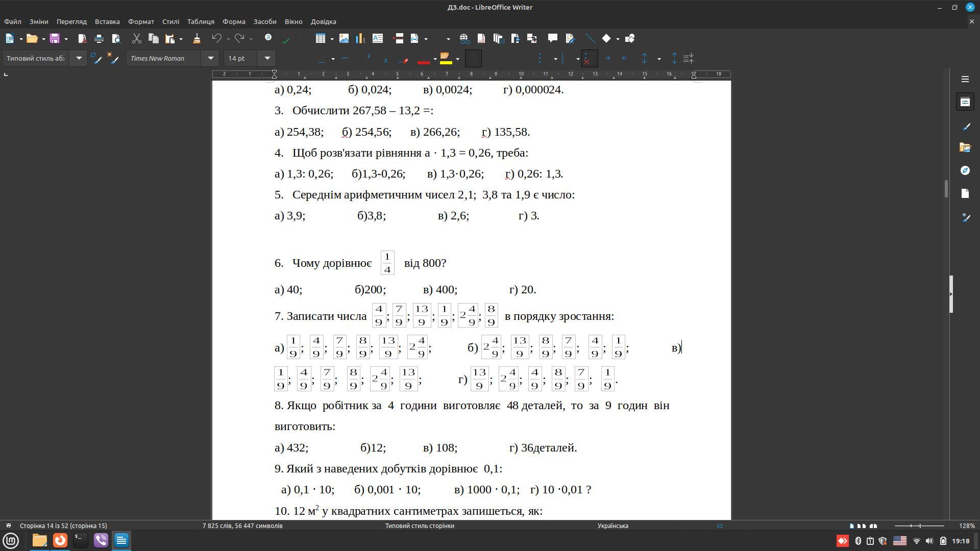This screenshot has height=551, width=980.
Task: Toggle the Track Changes recording icon
Action: pos(570,38)
